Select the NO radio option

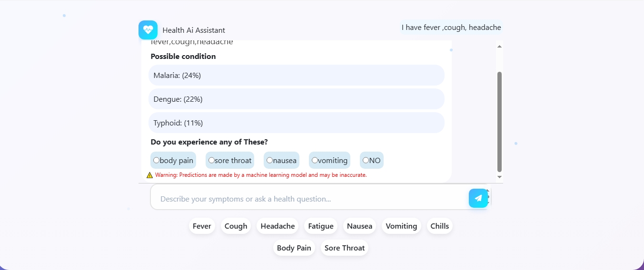pos(366,160)
